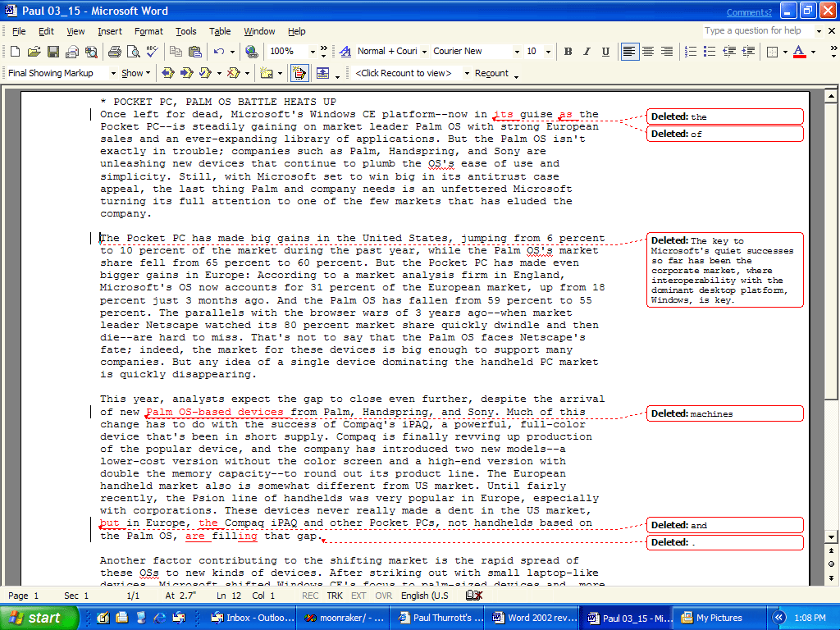The image size is (840, 630).
Task: Click the Windows Start button
Action: 39,618
